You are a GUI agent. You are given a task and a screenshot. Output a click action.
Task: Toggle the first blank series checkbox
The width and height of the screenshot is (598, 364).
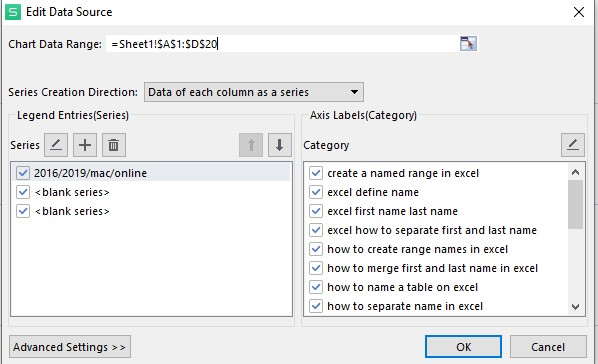(x=23, y=192)
